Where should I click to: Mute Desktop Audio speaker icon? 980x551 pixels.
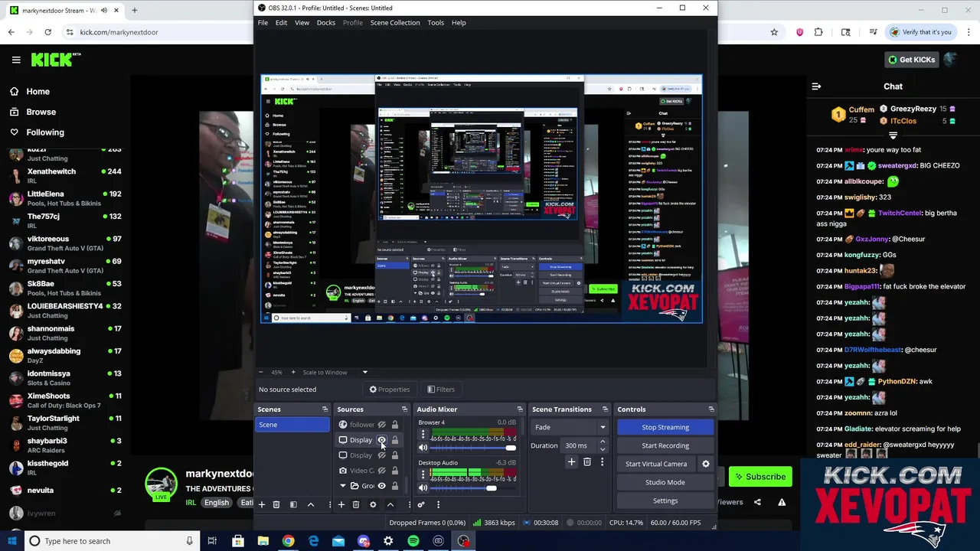[423, 487]
